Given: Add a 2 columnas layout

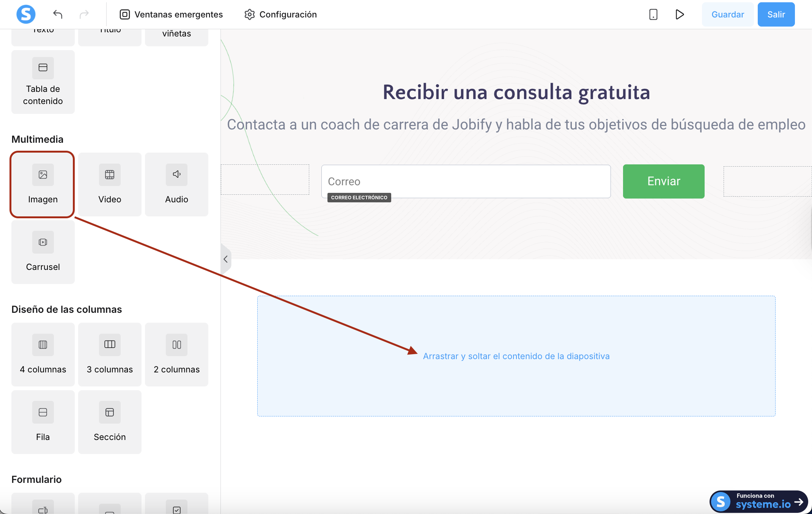Looking at the screenshot, I should coord(176,355).
